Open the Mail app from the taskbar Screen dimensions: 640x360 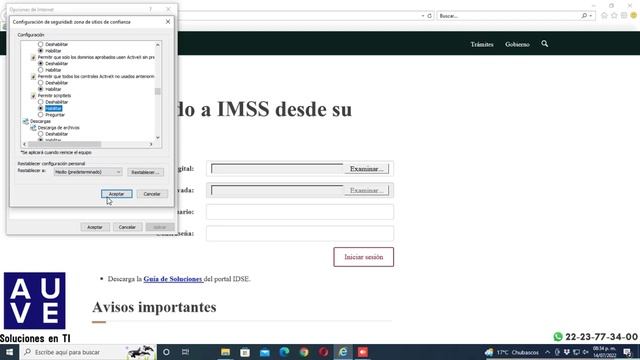pyautogui.click(x=264, y=352)
